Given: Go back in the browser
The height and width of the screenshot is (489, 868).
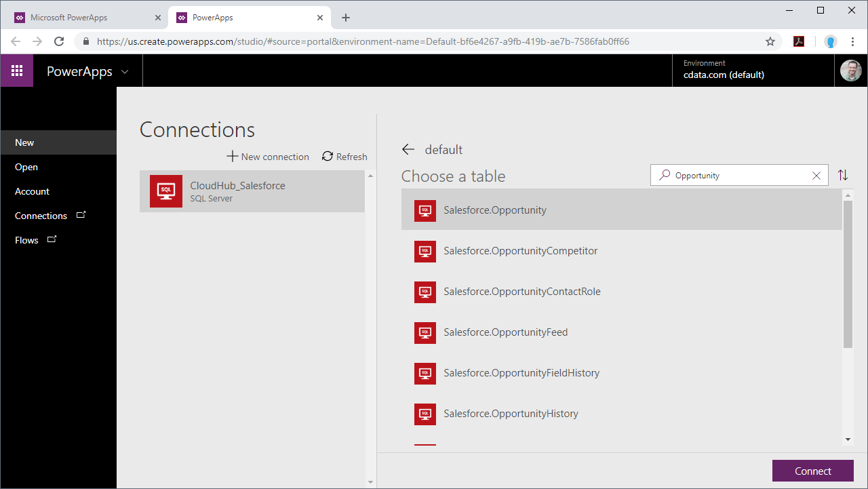Looking at the screenshot, I should [x=16, y=41].
